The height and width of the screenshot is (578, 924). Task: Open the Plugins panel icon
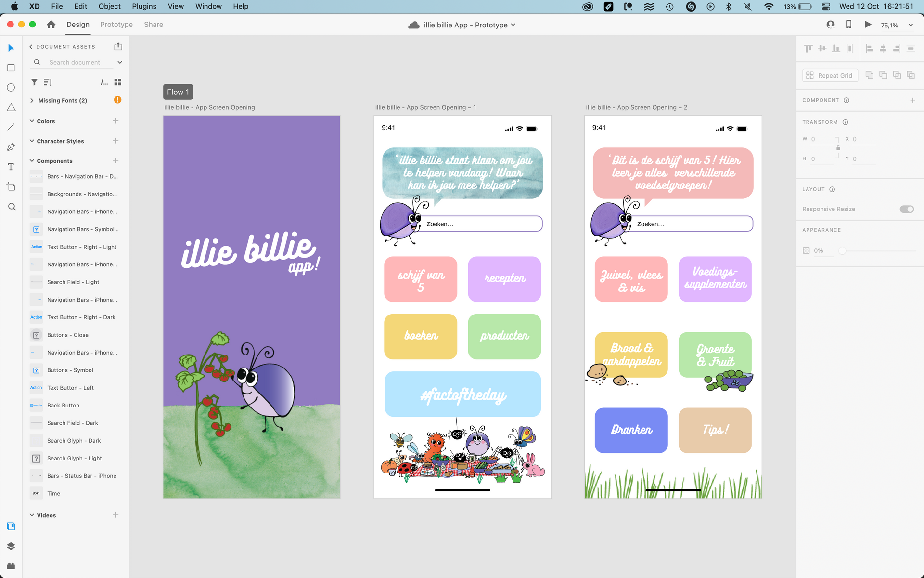coord(11,566)
